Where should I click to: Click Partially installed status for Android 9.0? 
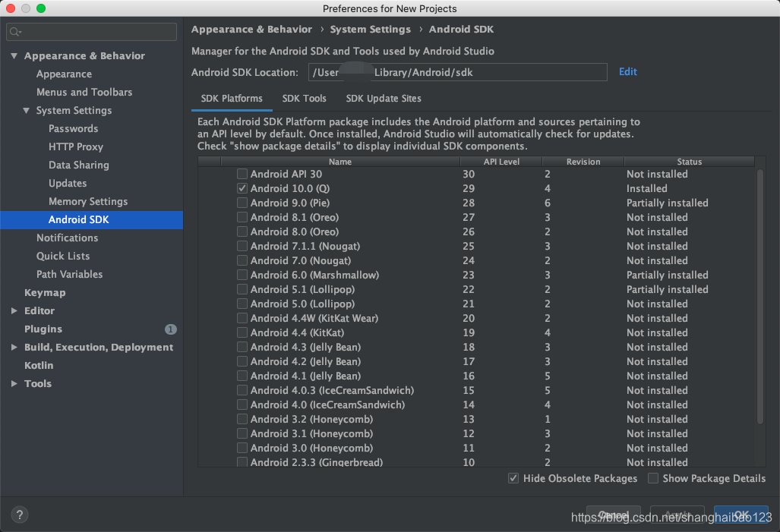(667, 203)
